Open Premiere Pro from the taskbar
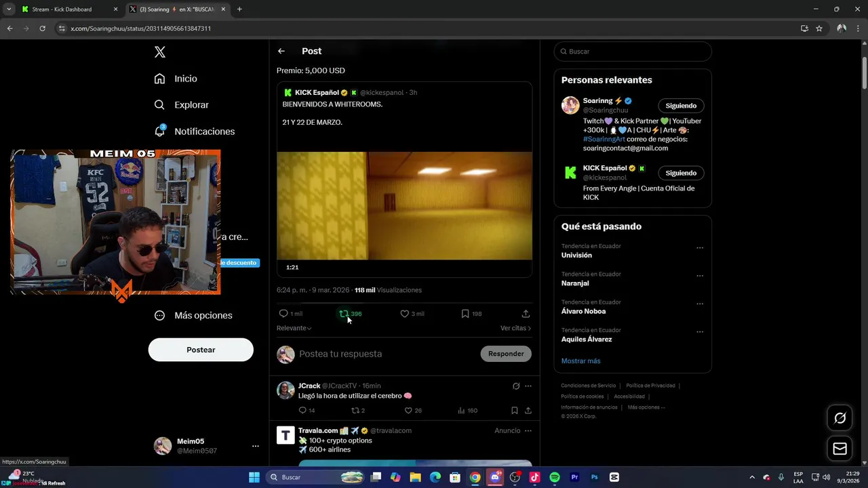 point(574,477)
